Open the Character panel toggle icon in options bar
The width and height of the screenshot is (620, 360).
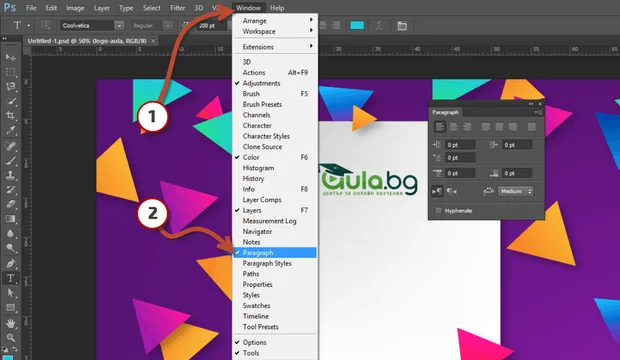(402, 26)
